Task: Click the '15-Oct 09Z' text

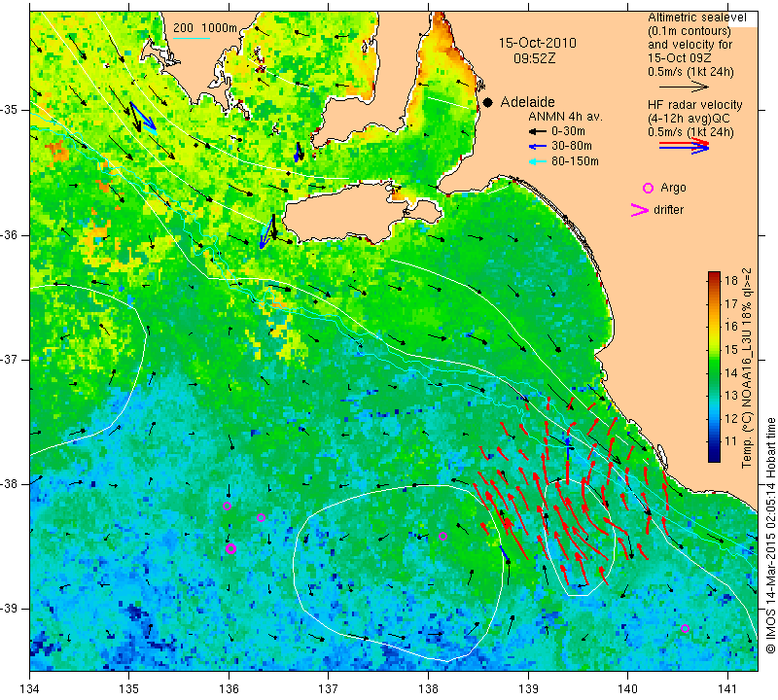Action: coord(679,57)
